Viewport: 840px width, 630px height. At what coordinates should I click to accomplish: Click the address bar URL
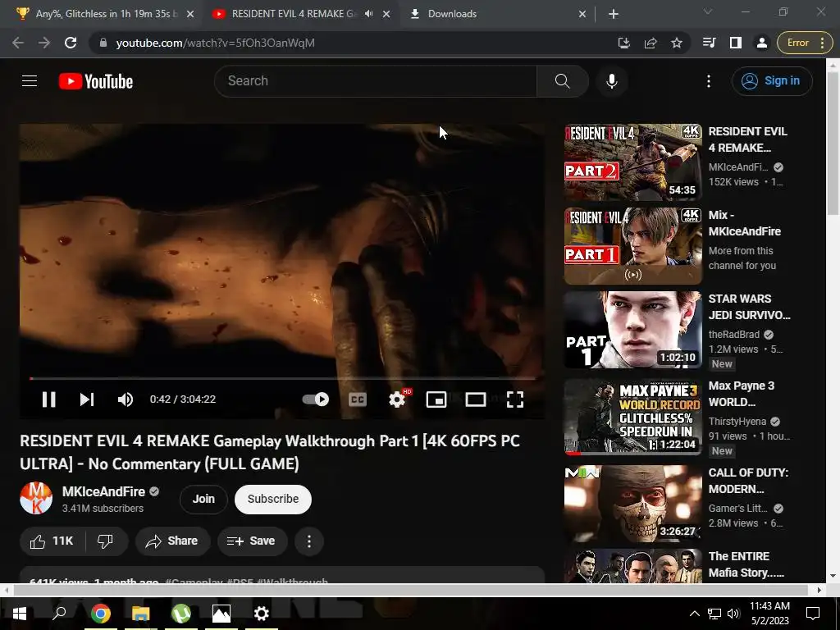216,43
